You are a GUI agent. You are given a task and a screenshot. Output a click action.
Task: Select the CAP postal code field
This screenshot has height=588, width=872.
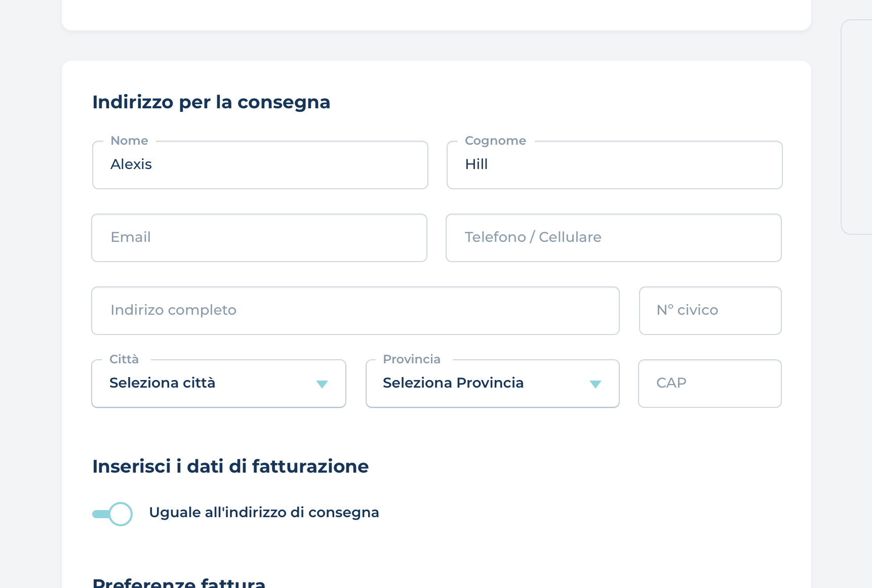(710, 384)
